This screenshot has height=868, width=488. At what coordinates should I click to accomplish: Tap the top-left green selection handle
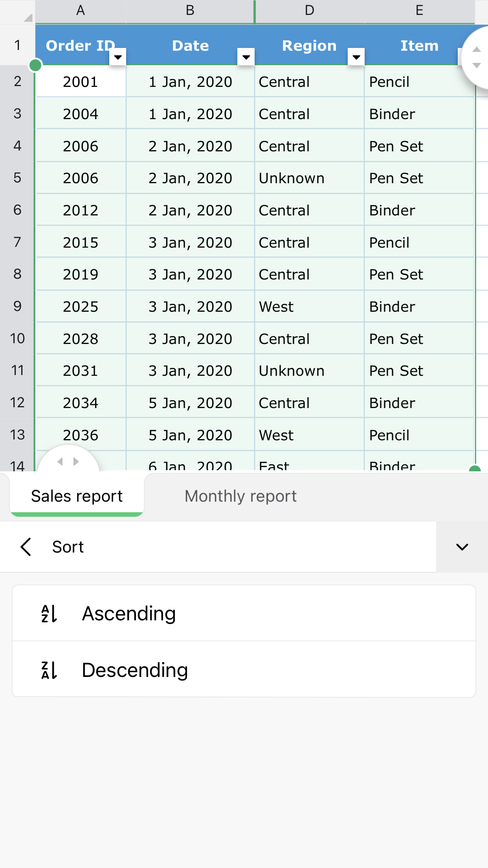pos(35,65)
